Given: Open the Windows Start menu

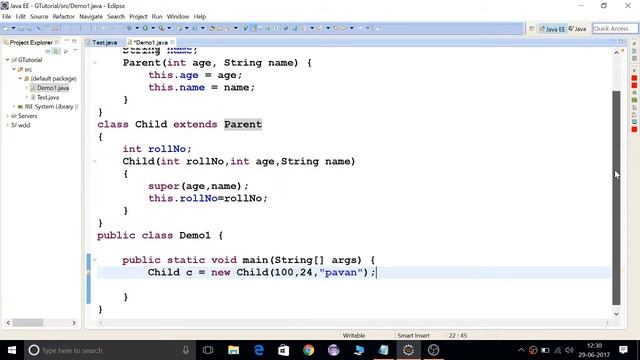Looking at the screenshot, I should click(12, 350).
